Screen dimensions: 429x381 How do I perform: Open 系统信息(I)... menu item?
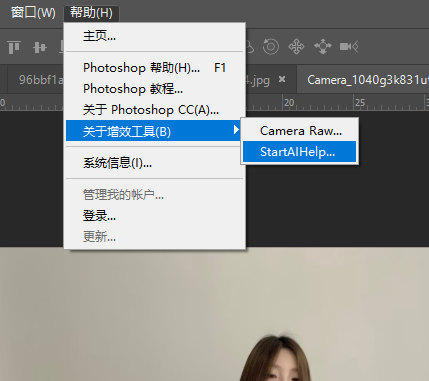pyautogui.click(x=154, y=163)
